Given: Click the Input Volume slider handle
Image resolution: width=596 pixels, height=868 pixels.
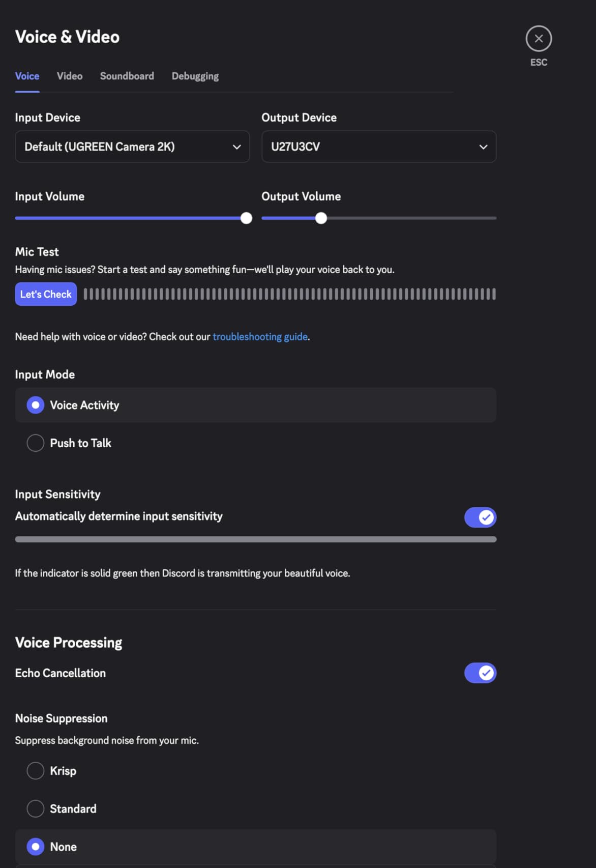Looking at the screenshot, I should pyautogui.click(x=246, y=218).
